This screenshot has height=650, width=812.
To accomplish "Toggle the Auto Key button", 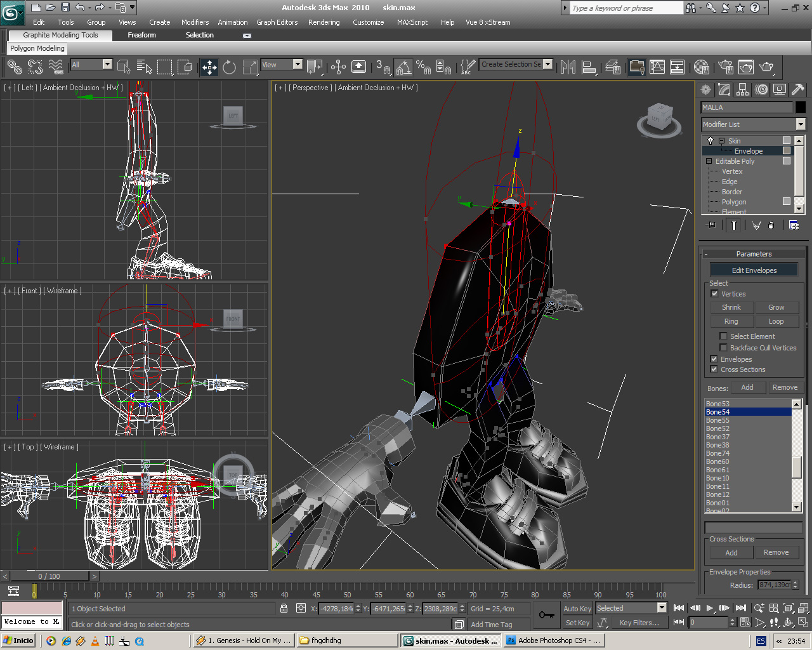I will pos(577,608).
